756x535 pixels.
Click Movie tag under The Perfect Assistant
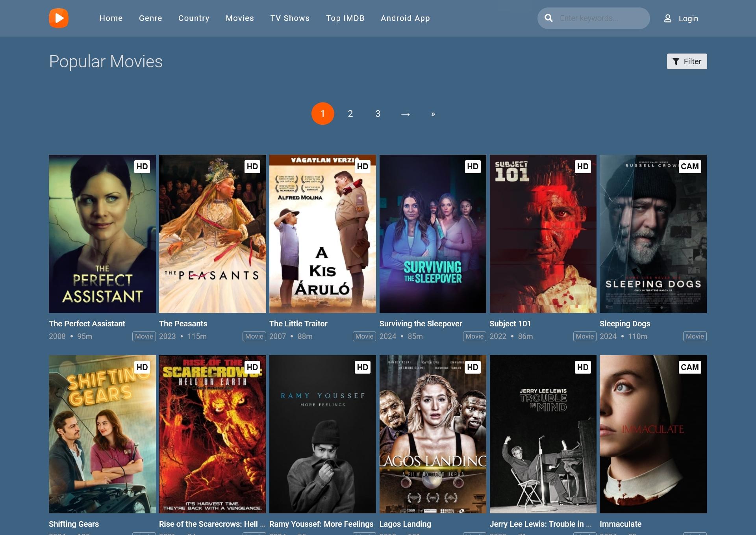click(144, 336)
